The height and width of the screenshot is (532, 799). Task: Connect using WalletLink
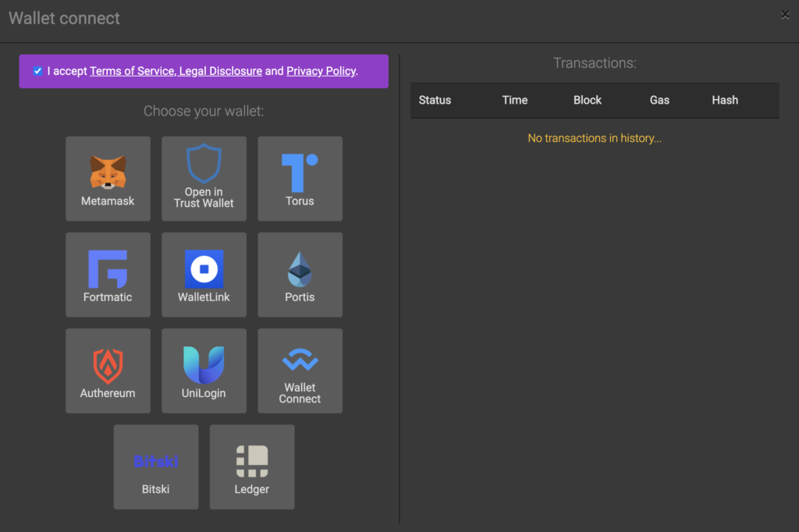coord(204,275)
